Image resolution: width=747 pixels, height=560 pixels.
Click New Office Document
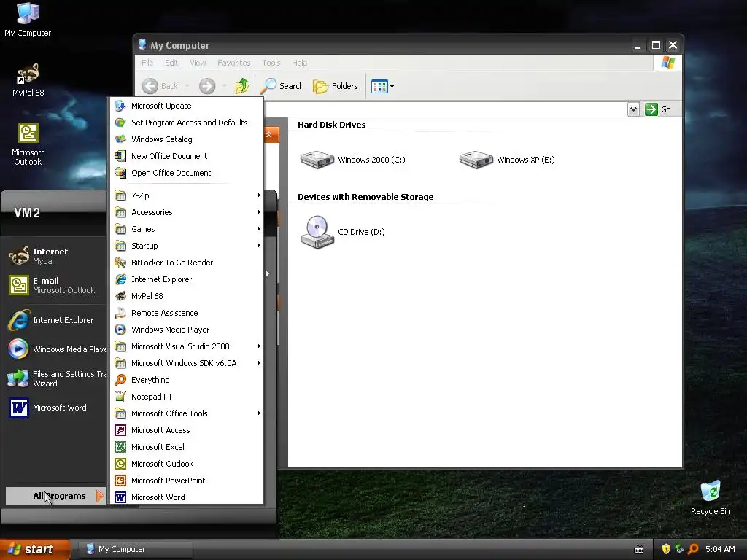[187, 156]
